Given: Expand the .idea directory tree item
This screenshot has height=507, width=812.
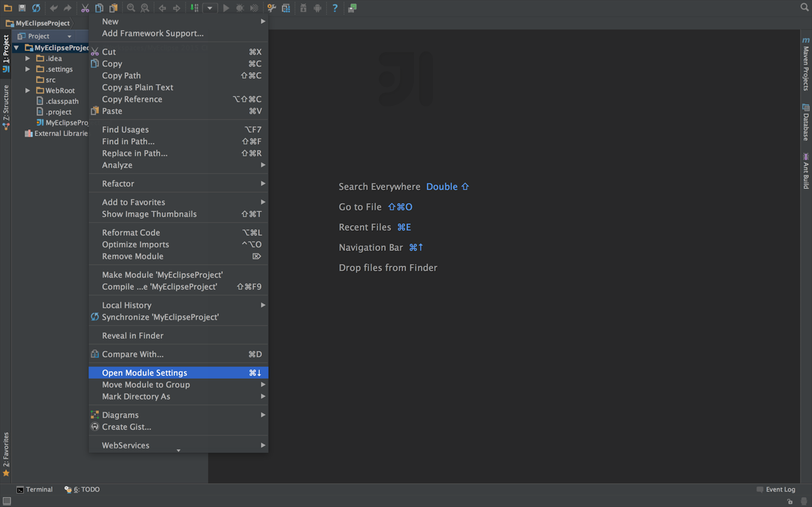Looking at the screenshot, I should (27, 58).
